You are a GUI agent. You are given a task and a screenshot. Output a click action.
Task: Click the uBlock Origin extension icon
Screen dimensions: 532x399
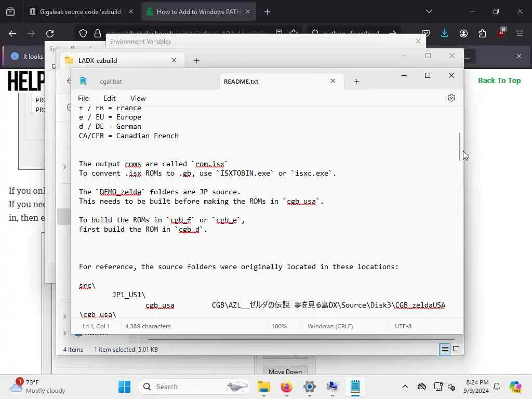501,33
